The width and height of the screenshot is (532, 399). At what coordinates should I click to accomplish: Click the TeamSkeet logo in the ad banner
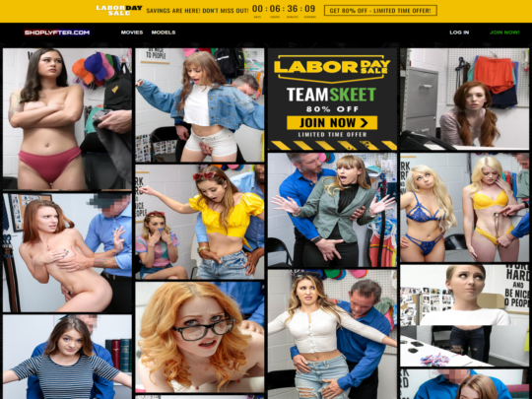[331, 95]
